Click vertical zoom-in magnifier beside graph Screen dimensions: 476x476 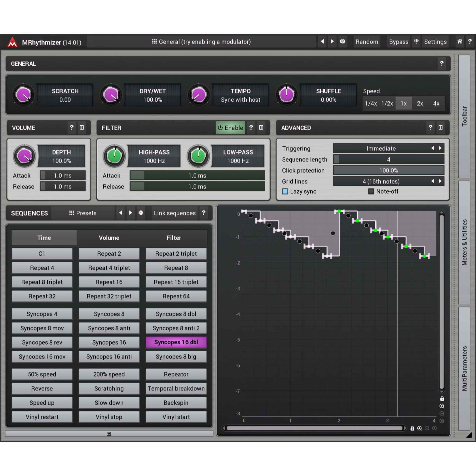442,406
